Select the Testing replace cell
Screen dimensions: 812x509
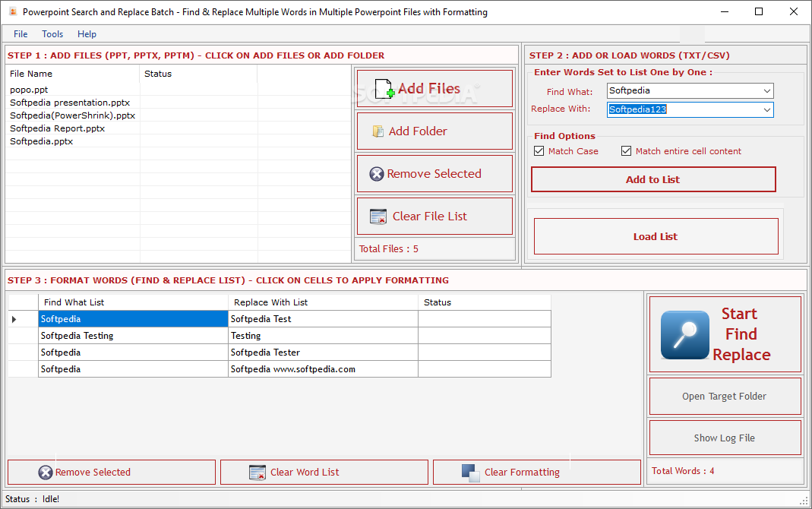323,336
